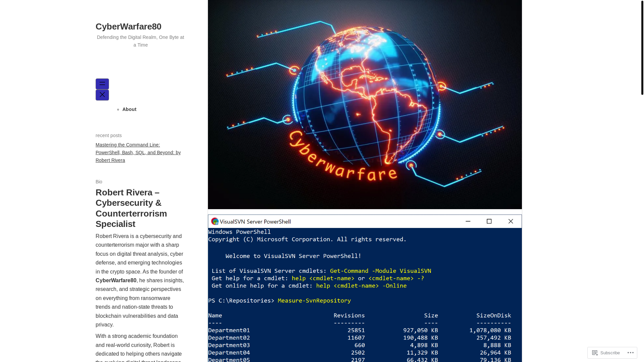This screenshot has width=644, height=362.
Task: Open Mastering the Command Line post
Action: (138, 153)
